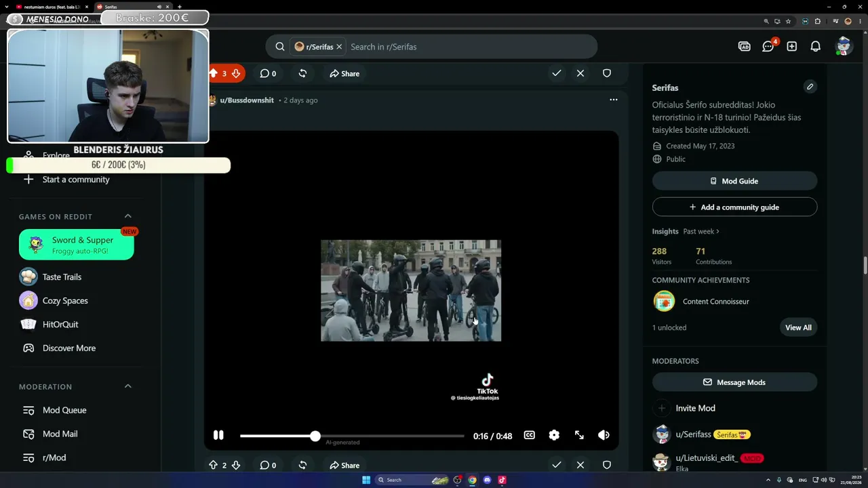Viewport: 868px width, 488px height.
Task: Repost the video post
Action: coord(302,465)
